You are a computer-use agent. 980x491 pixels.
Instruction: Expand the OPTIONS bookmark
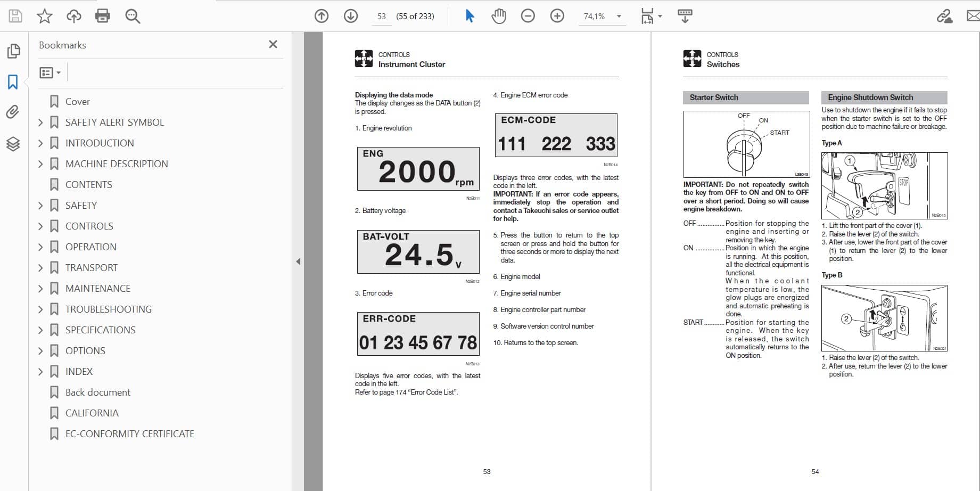tap(40, 351)
